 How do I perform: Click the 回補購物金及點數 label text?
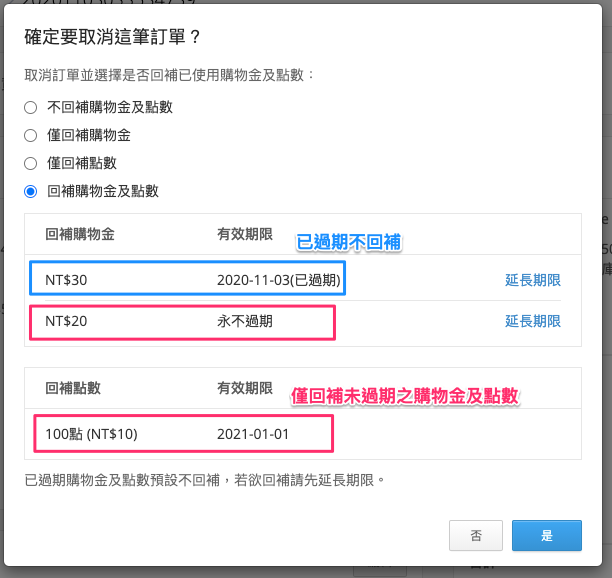[103, 192]
